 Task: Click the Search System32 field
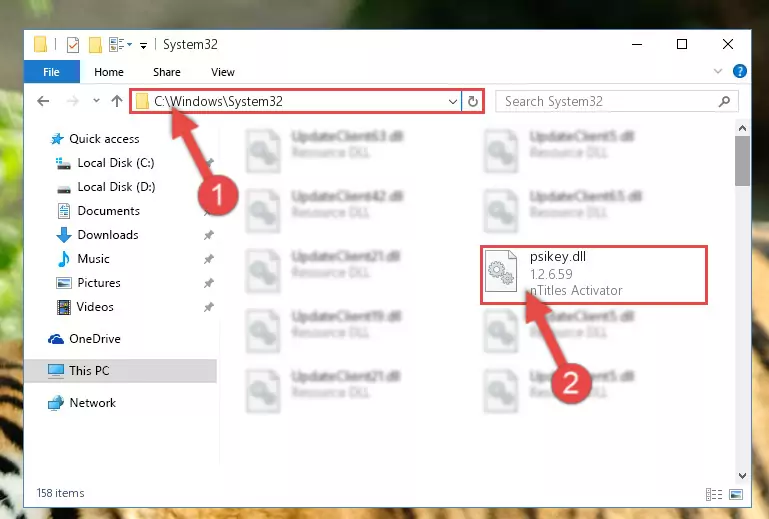(x=617, y=102)
